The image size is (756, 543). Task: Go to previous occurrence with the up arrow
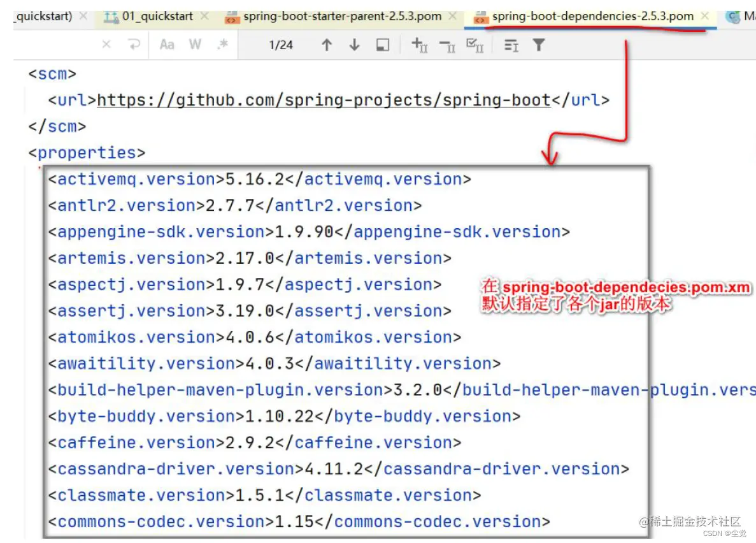(326, 45)
